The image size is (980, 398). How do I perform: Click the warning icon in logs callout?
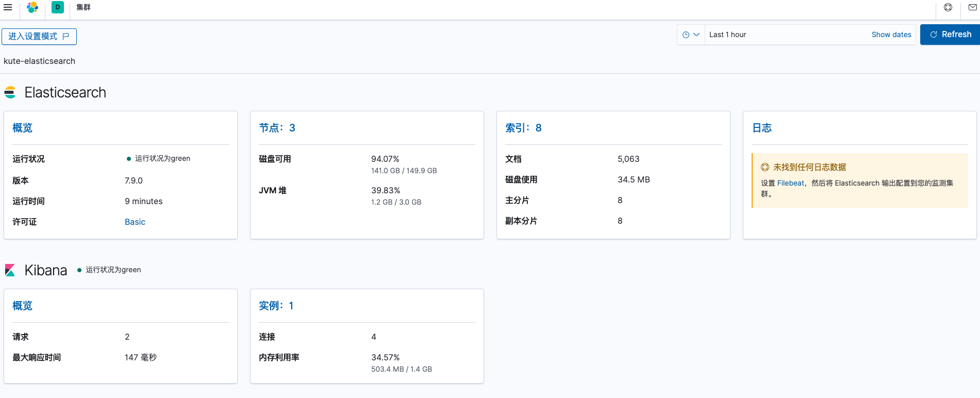[765, 167]
